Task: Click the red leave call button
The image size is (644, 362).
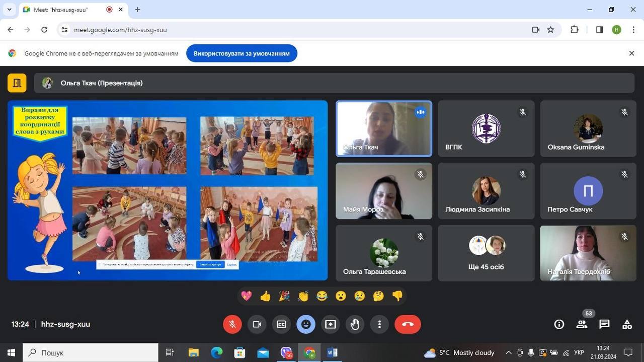Action: click(x=408, y=324)
